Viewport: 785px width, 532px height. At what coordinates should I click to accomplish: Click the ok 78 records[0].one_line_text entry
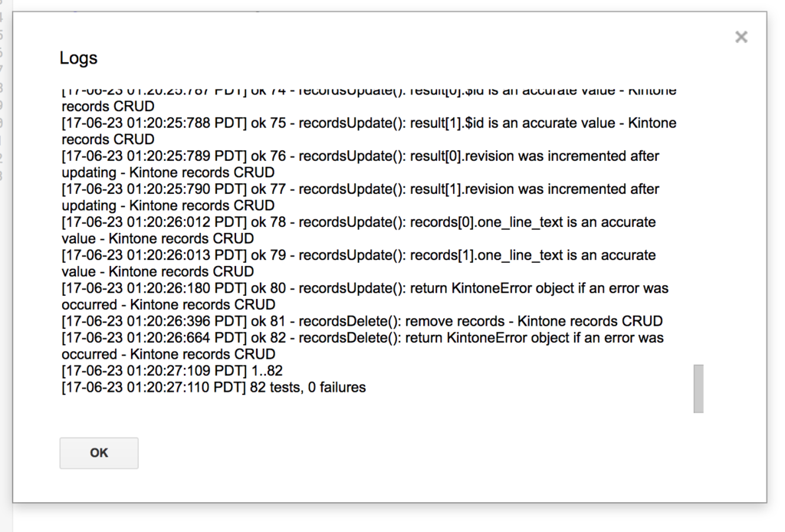coord(359,230)
